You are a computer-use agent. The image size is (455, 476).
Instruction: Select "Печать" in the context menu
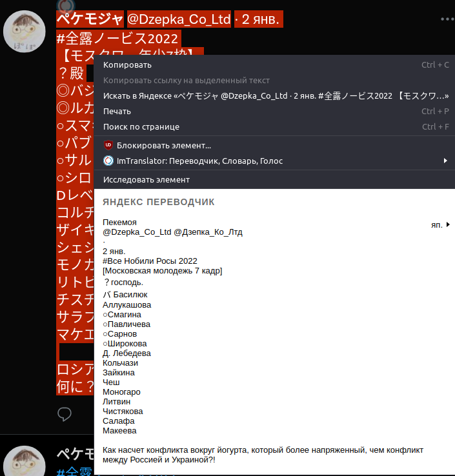click(x=117, y=111)
